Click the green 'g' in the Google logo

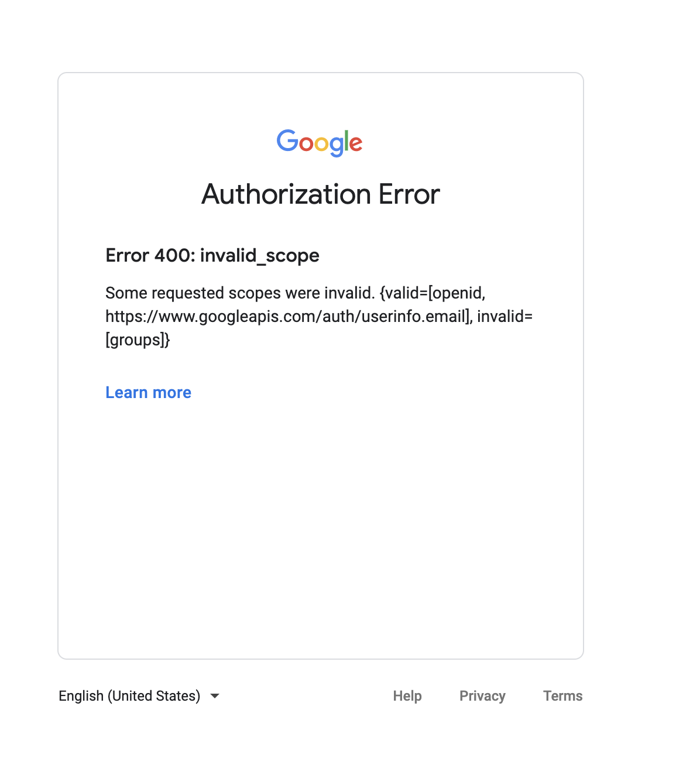pyautogui.click(x=338, y=148)
